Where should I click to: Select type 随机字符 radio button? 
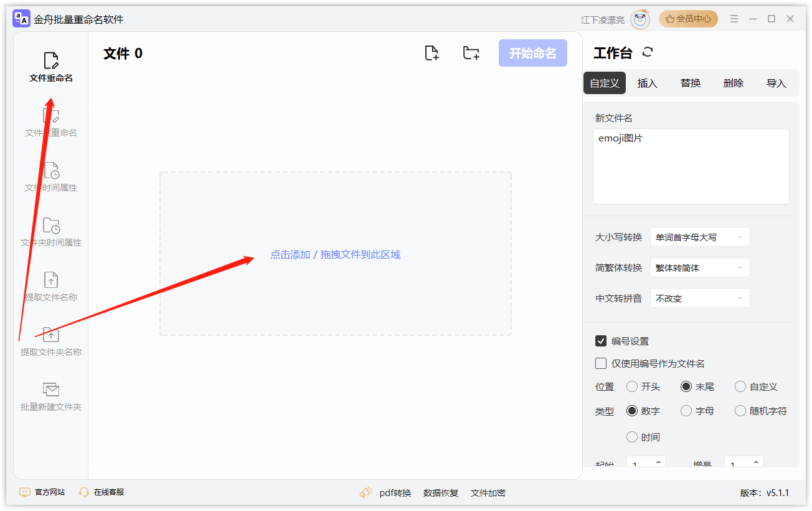[x=740, y=411]
